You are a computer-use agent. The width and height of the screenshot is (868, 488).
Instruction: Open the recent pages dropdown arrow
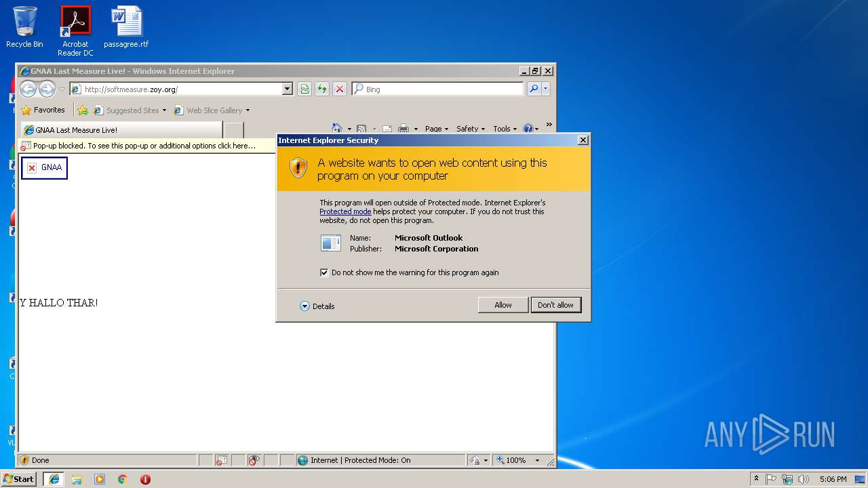62,89
